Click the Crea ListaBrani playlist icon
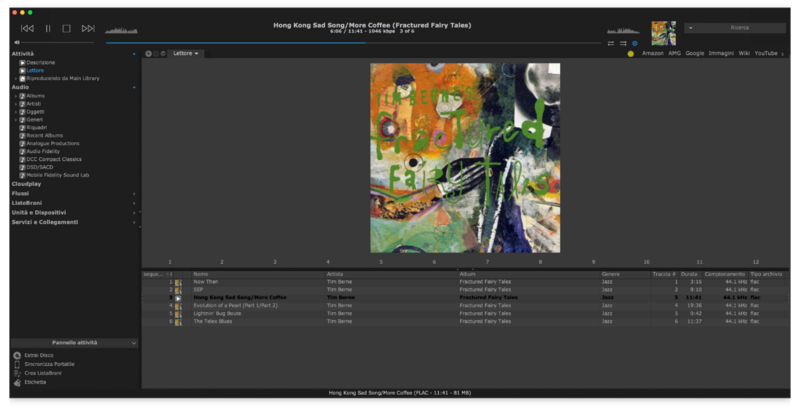The image size is (800, 409). pyautogui.click(x=17, y=373)
